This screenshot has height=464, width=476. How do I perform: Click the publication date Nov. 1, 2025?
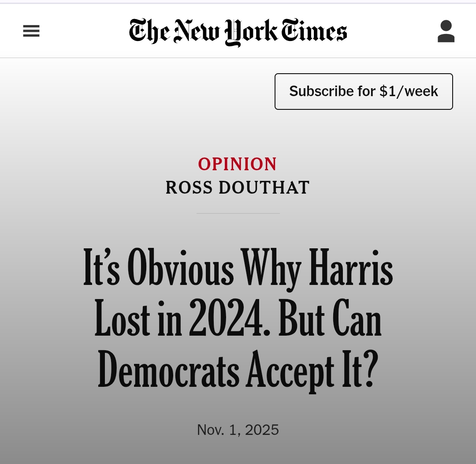[x=238, y=430]
